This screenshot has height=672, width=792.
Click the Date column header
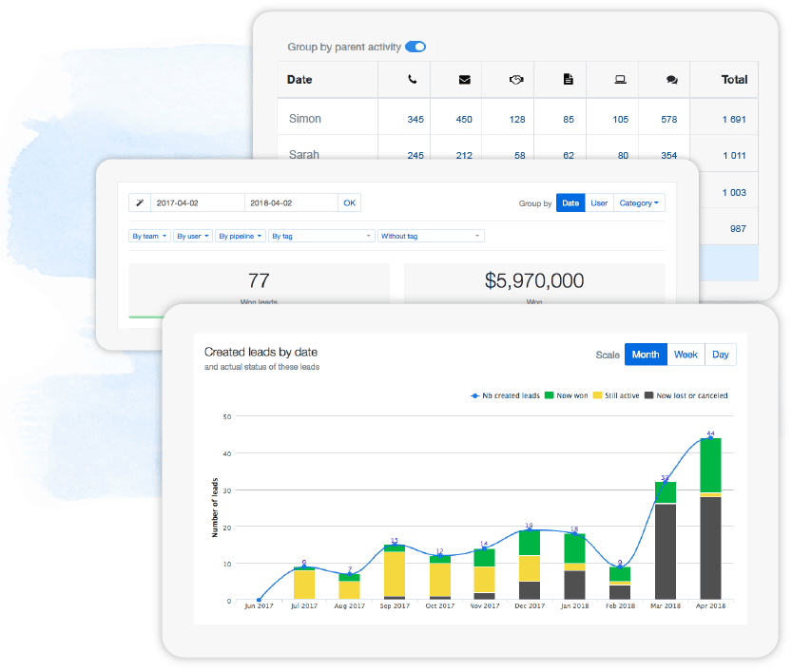tap(299, 79)
